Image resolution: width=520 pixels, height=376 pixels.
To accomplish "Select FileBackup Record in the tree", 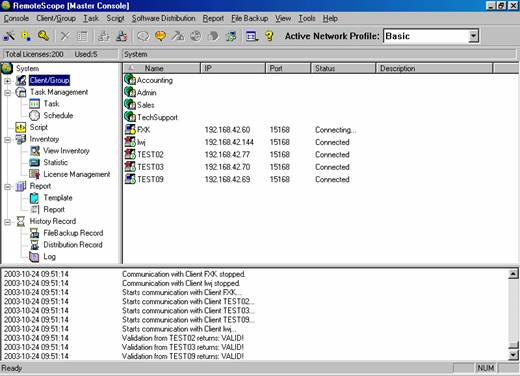I will point(73,233).
